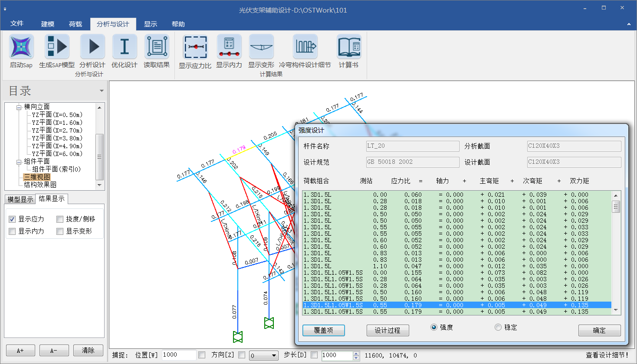637x364 pixels.
Task: Collapse the 横向立面 tree node
Action: pos(19,107)
